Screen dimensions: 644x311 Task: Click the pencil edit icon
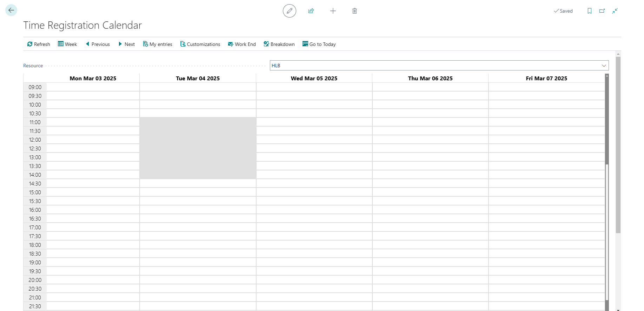289,11
